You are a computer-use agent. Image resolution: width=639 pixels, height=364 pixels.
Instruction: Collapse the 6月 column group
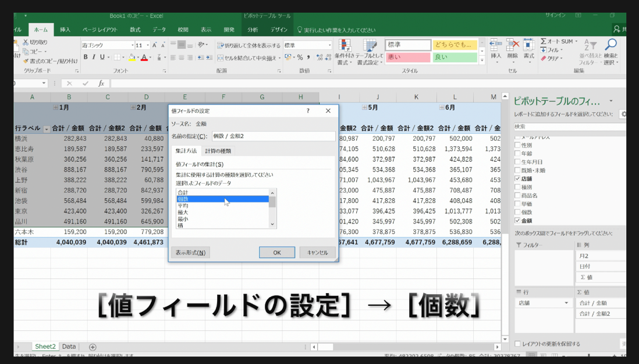(442, 108)
